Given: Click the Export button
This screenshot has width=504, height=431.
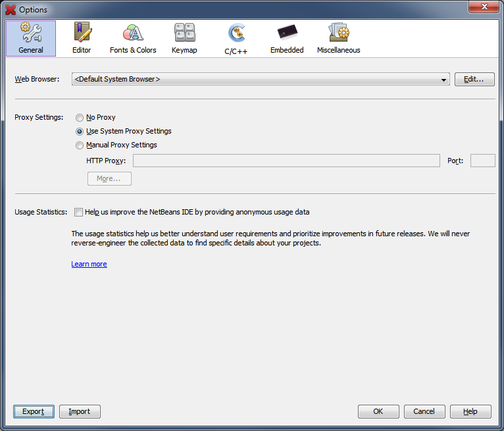Looking at the screenshot, I should (34, 412).
